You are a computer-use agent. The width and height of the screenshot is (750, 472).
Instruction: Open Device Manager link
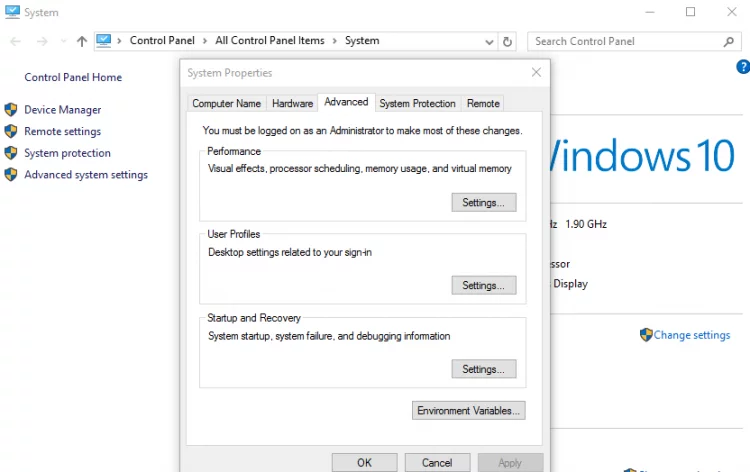tap(63, 110)
